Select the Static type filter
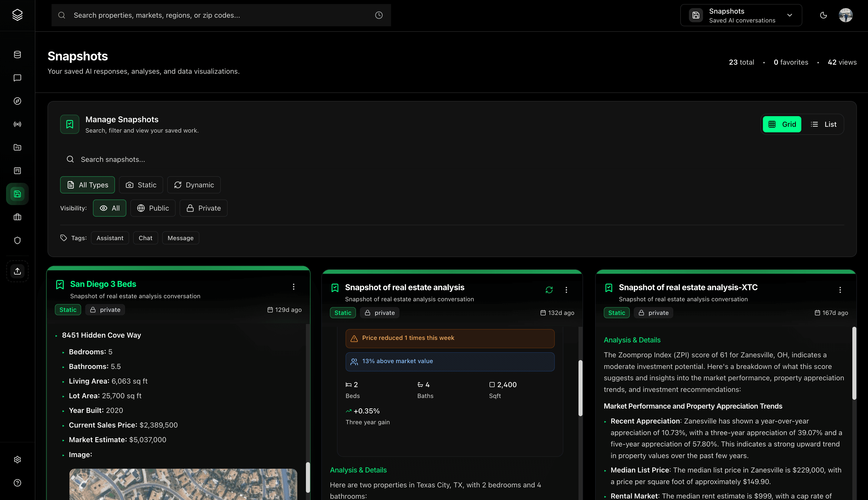Image resolution: width=868 pixels, height=500 pixels. click(141, 185)
